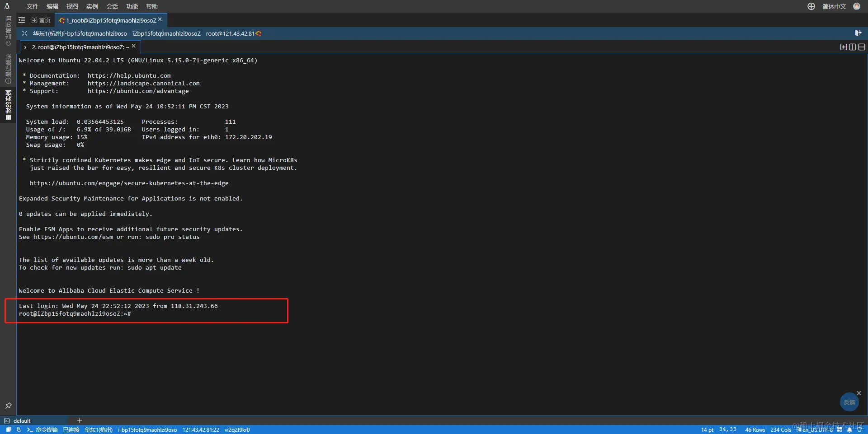Click the Welcome to Ubuntu 22.04.2 LTS line
Screen dimensions: 868x434
(138, 61)
